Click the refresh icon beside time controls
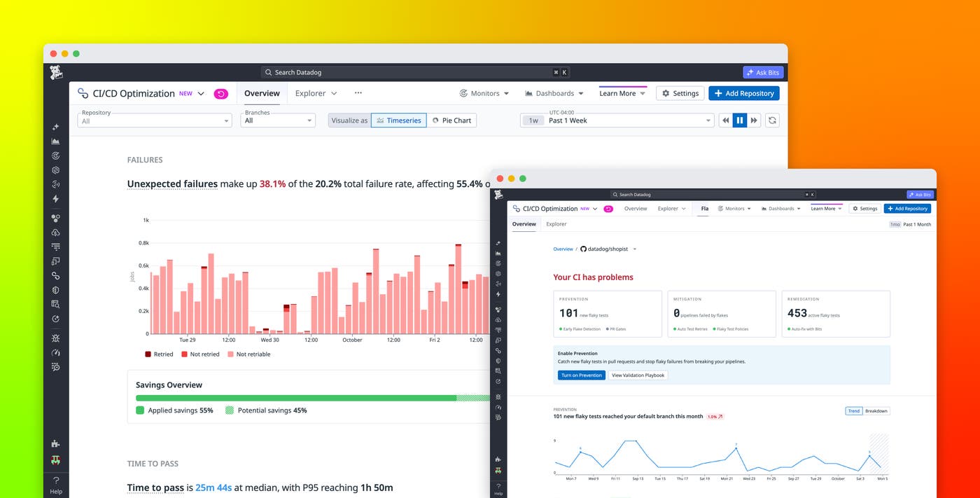 [772, 120]
